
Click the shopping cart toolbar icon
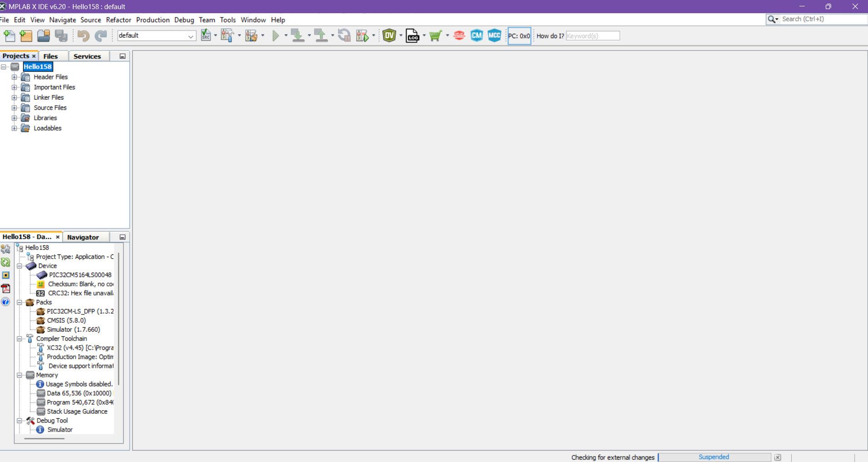(x=435, y=36)
